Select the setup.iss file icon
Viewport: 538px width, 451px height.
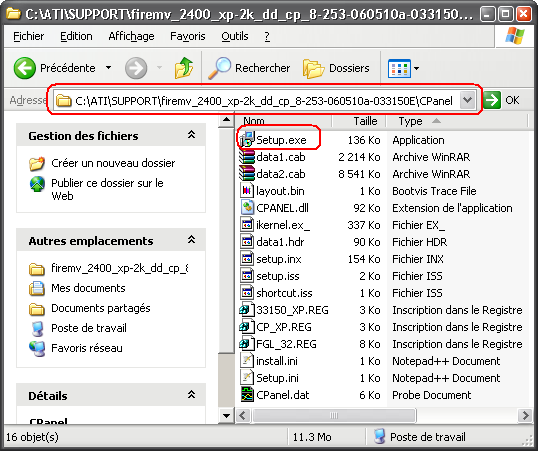(247, 276)
